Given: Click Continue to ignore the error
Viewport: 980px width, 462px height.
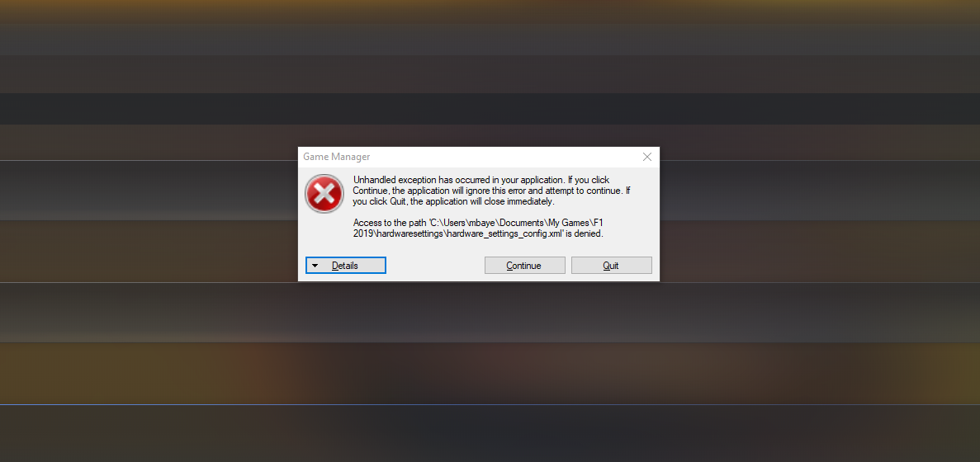Looking at the screenshot, I should point(524,266).
